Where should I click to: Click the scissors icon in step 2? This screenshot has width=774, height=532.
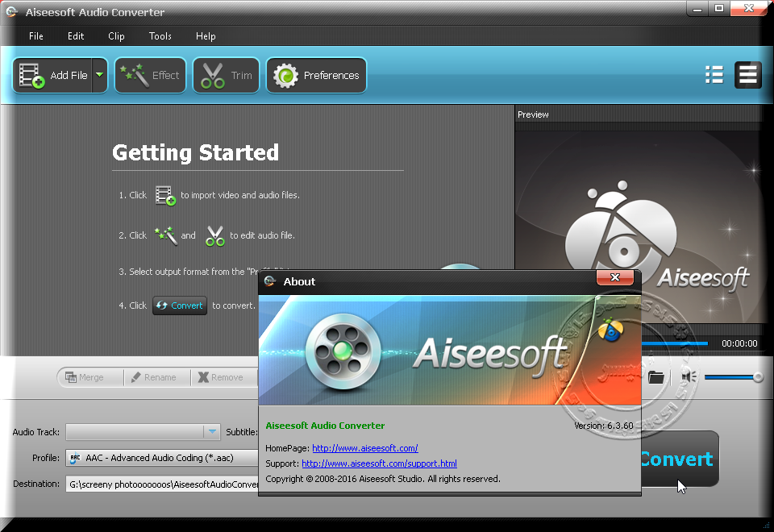pyautogui.click(x=215, y=236)
